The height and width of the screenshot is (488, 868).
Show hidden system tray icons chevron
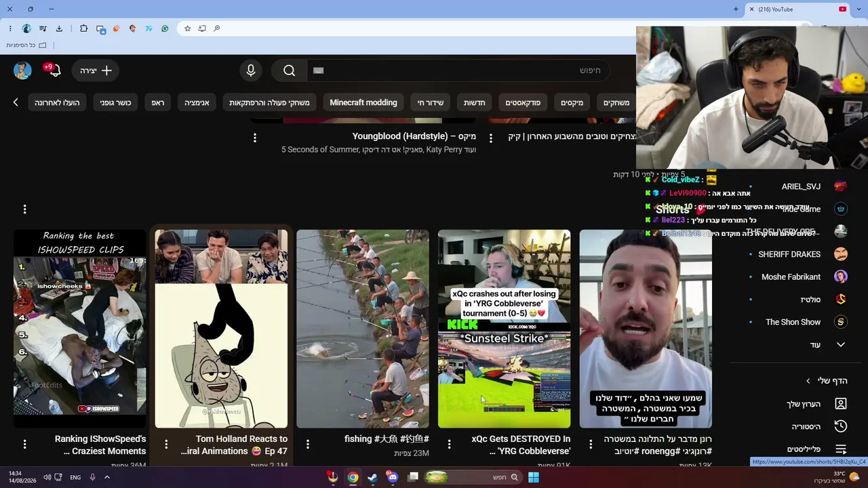point(106,477)
